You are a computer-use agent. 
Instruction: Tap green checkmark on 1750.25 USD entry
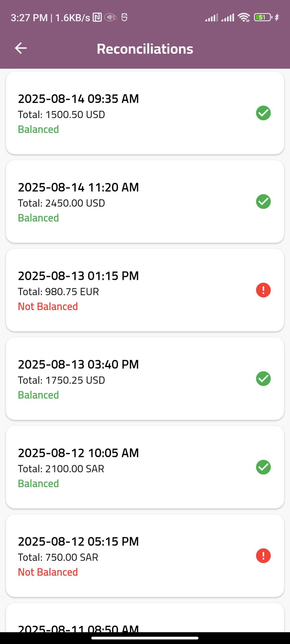[263, 379]
